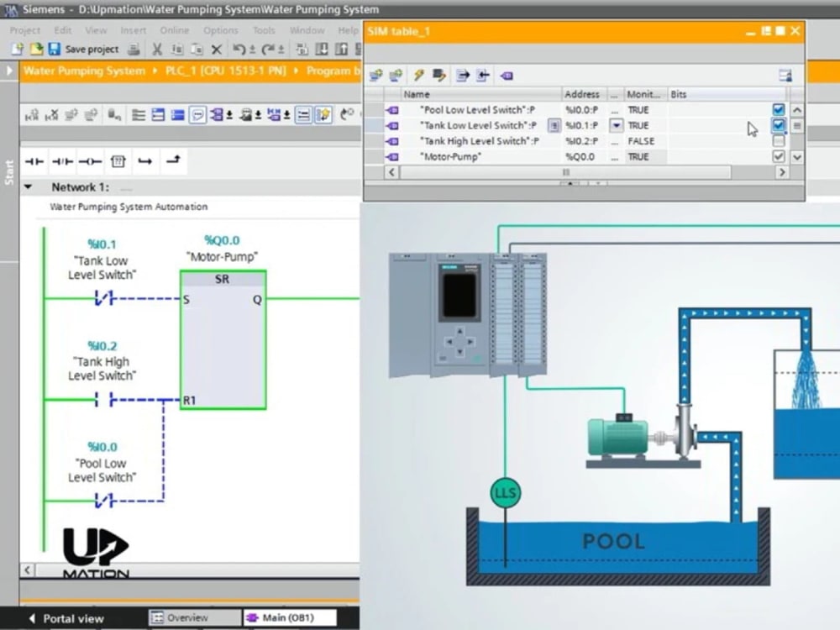Toggle Tank Low Level Switch bit checkbox

tap(779, 125)
